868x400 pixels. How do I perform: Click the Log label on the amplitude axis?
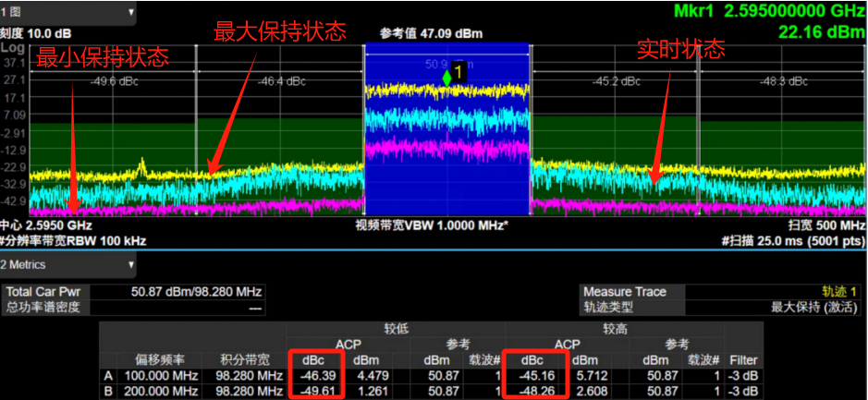pyautogui.click(x=12, y=48)
